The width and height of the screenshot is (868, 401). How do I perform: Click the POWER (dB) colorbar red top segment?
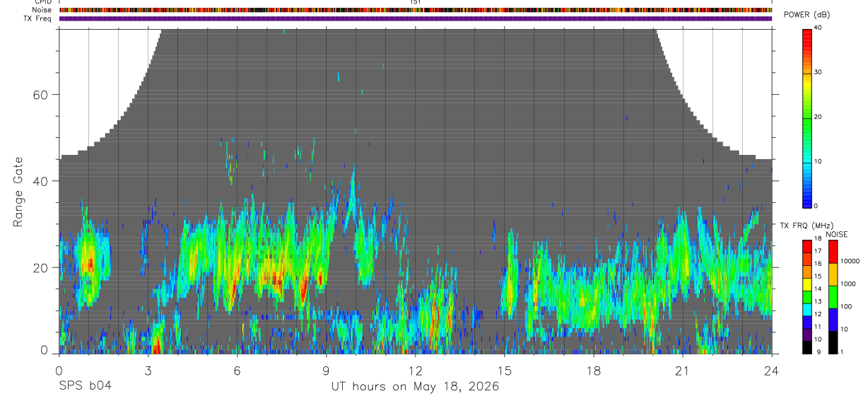(x=807, y=39)
